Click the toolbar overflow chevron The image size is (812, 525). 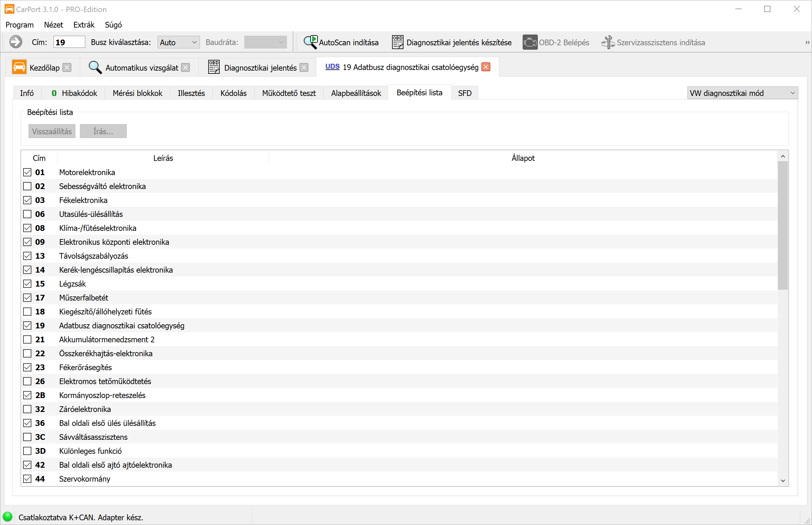coord(807,43)
